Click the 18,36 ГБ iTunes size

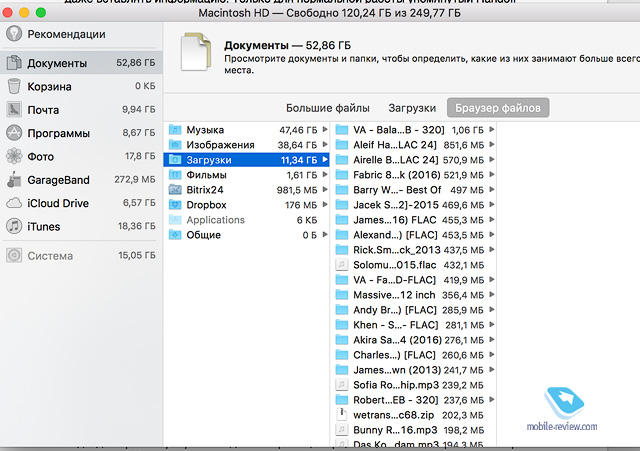tap(136, 226)
